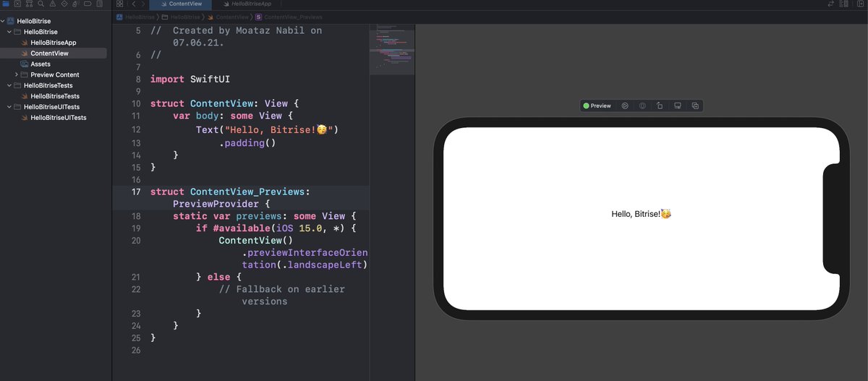Open the Find navigator magnifier
Screen dimensions: 868x381
pyautogui.click(x=41, y=4)
